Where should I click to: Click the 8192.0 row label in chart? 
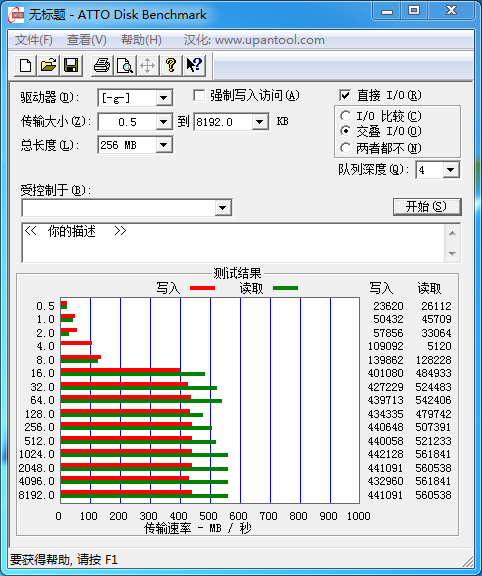[36, 495]
